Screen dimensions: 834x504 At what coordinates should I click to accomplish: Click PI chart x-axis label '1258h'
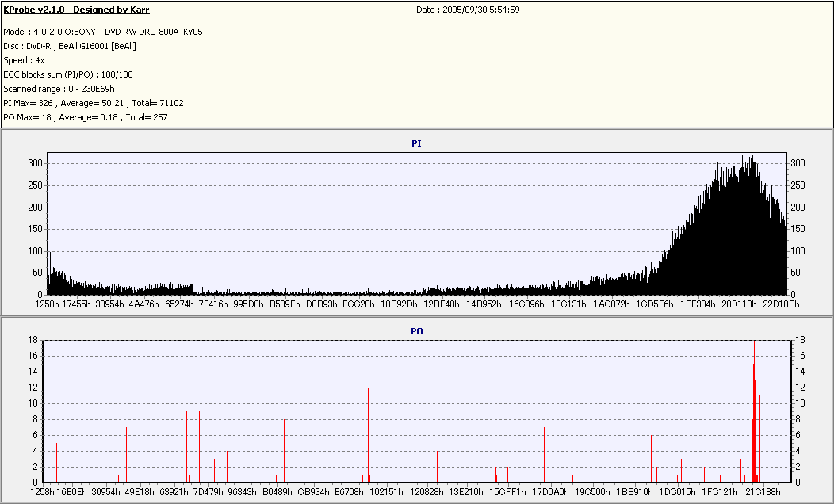coord(48,304)
